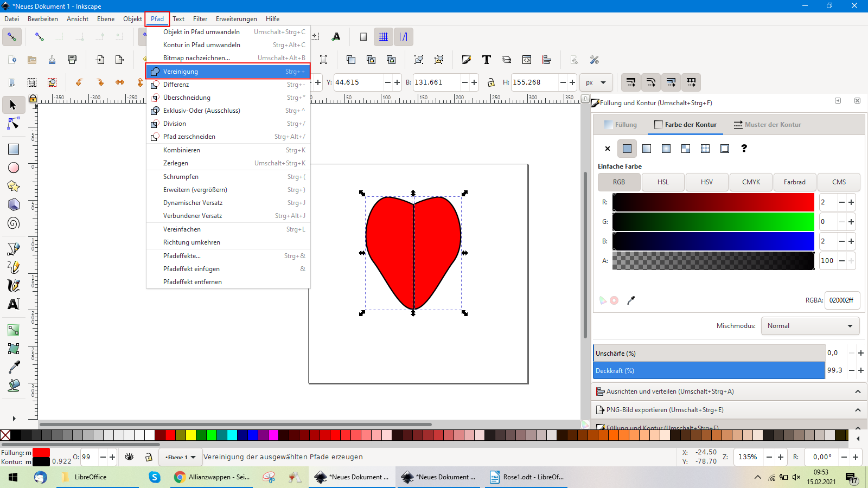Click the CMYK color mode button
The width and height of the screenshot is (868, 488).
pyautogui.click(x=751, y=182)
